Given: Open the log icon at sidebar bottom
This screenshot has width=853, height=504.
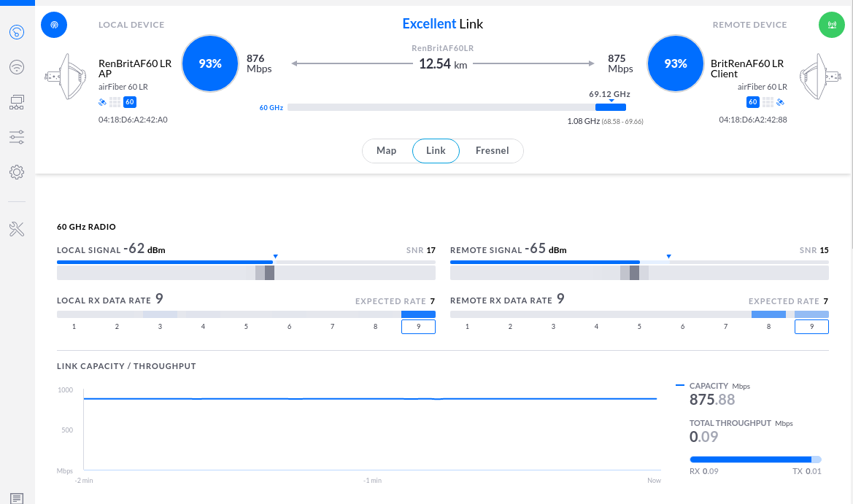Looking at the screenshot, I should coord(17,498).
